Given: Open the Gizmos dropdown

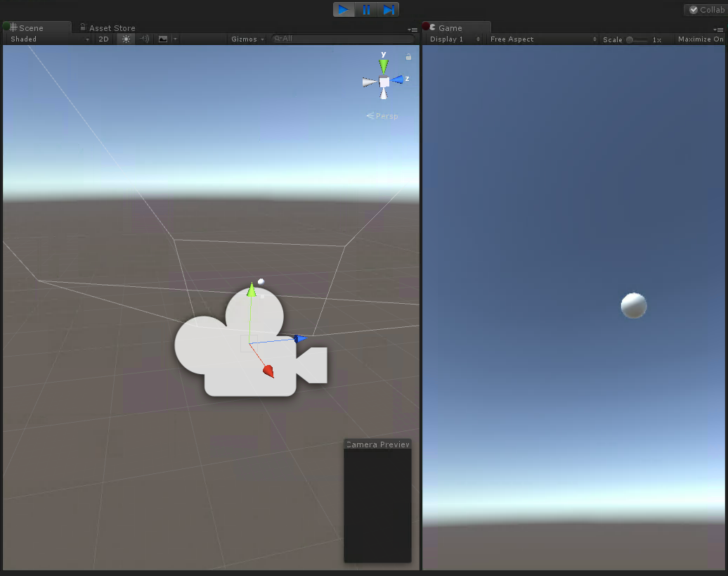Looking at the screenshot, I should (245, 39).
